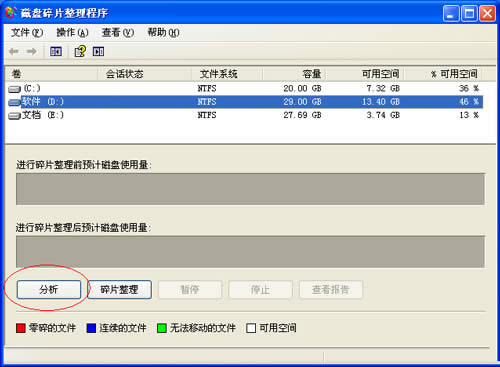Open the 操作(A) menu
Image resolution: width=500 pixels, height=367 pixels.
[x=72, y=33]
